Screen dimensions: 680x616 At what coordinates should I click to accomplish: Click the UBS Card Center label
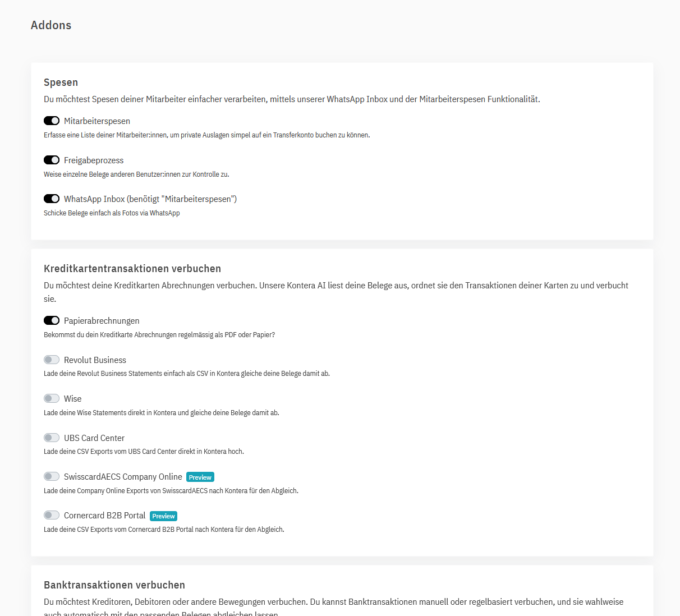click(94, 438)
